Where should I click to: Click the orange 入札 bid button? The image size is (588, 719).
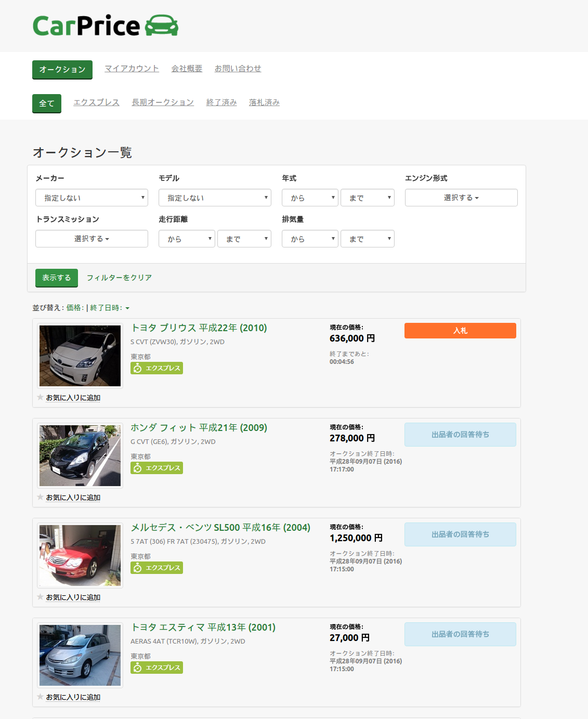[x=460, y=331]
